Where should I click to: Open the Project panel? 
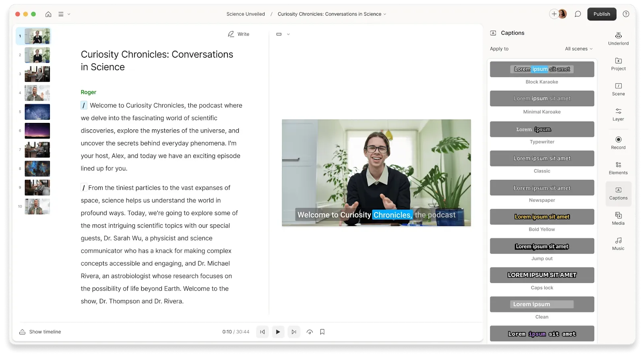tap(618, 64)
